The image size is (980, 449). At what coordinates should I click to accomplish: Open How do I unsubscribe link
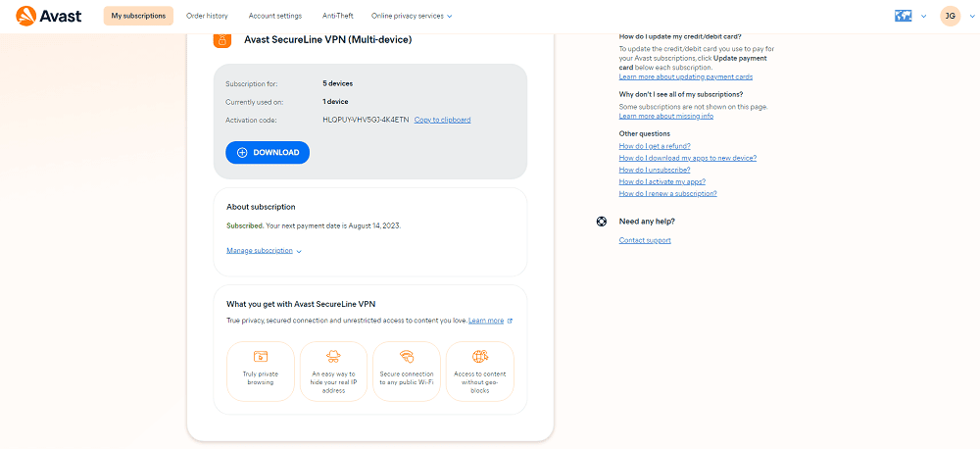click(x=655, y=170)
